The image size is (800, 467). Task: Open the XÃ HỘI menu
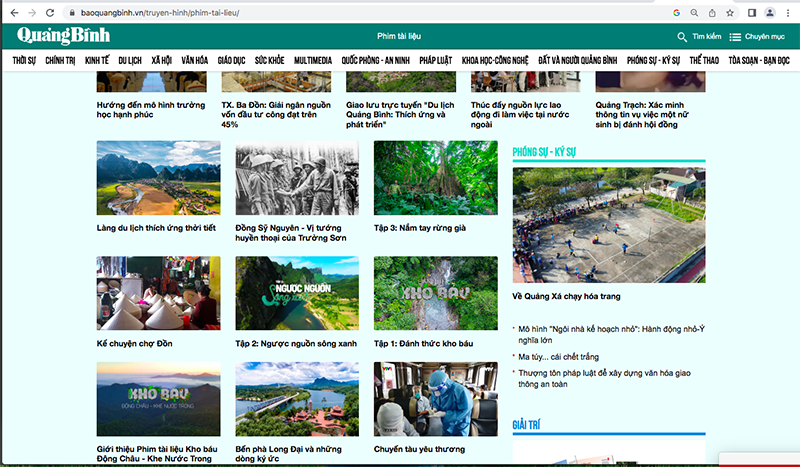[161, 60]
